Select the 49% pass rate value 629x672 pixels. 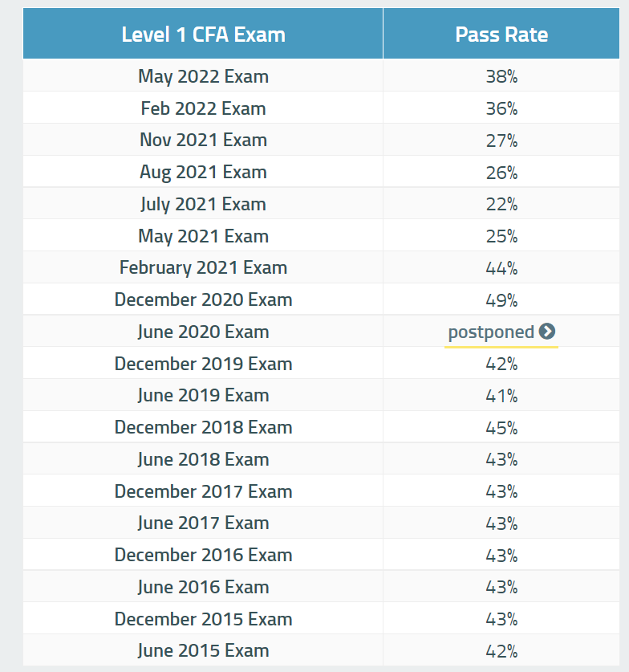pyautogui.click(x=501, y=299)
